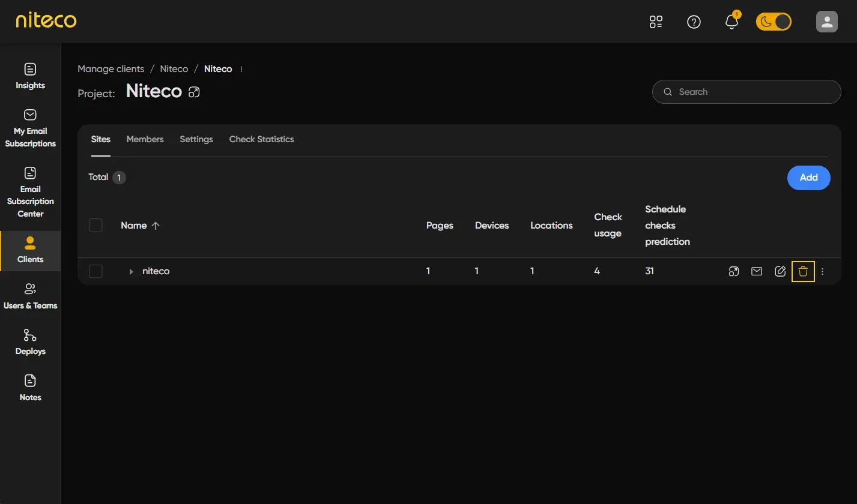Image resolution: width=857 pixels, height=504 pixels.
Task: Open the user profile avatar
Action: 826,22
